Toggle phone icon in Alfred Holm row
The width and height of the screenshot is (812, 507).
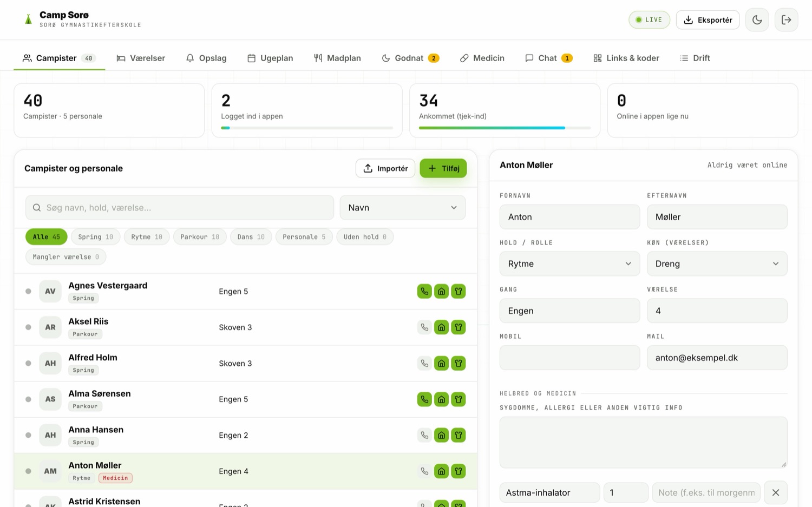[x=424, y=363]
